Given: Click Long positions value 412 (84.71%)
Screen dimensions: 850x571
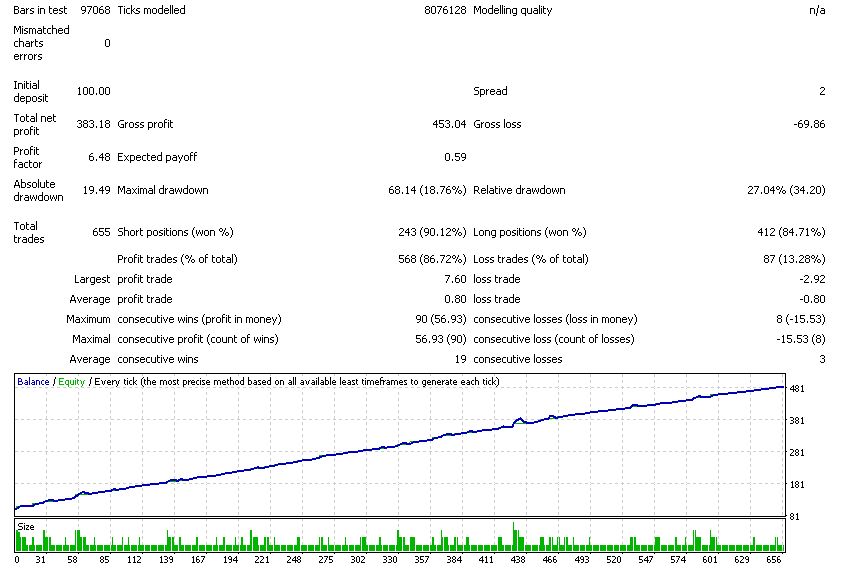Looking at the screenshot, I should pos(791,232).
